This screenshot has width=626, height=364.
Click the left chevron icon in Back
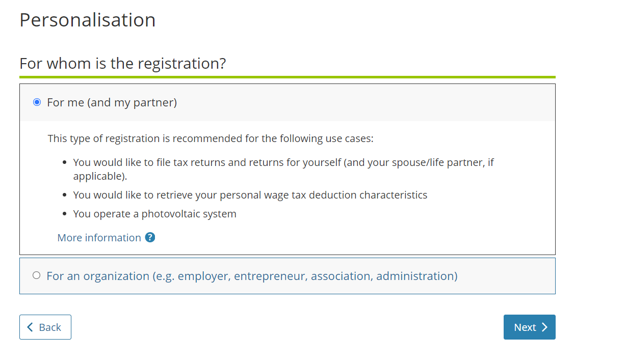30,327
